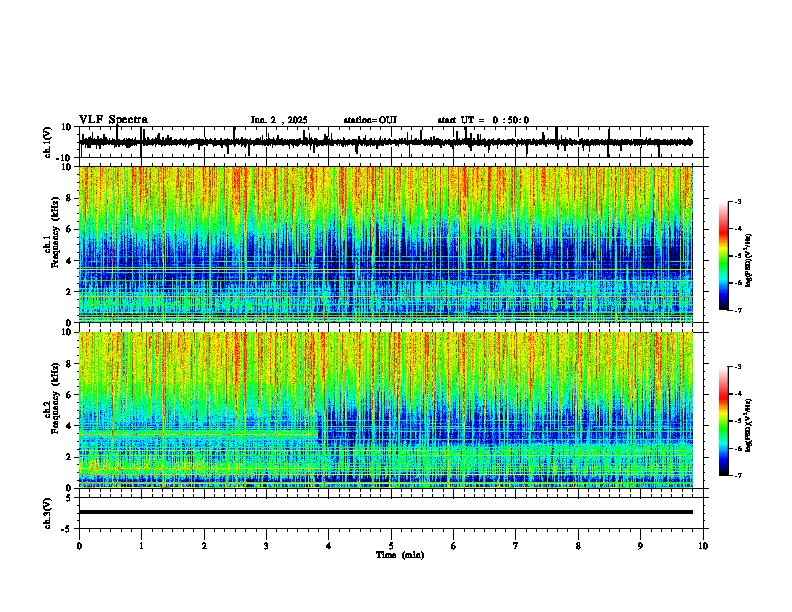The image size is (792, 612).
Task: Click the "4" kHz tick on ch.1 frequency axis
Action: [69, 261]
